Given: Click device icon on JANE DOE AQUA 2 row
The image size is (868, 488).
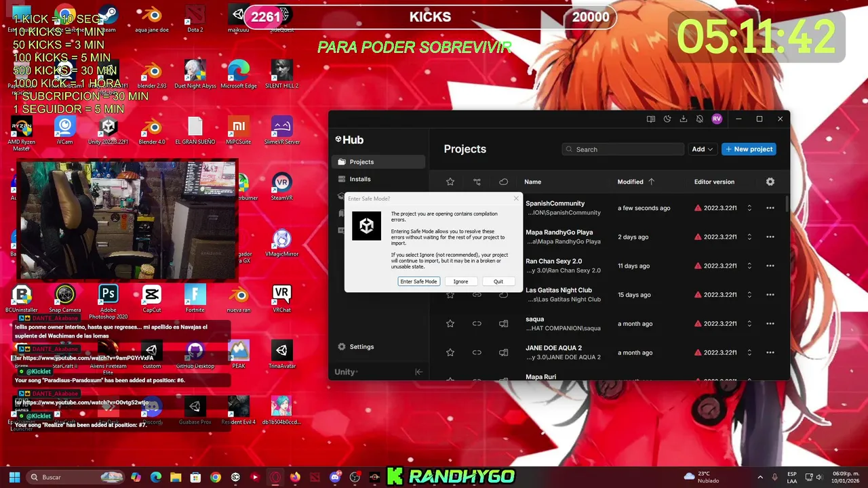Looking at the screenshot, I should 503,352.
